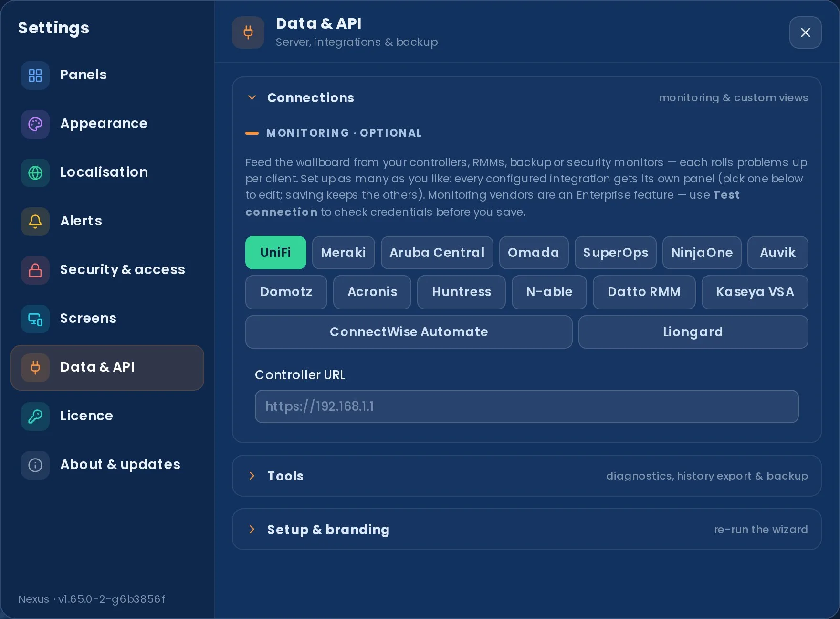Pick the ConnectWise Automate vendor button
The height and width of the screenshot is (619, 840).
pos(409,332)
